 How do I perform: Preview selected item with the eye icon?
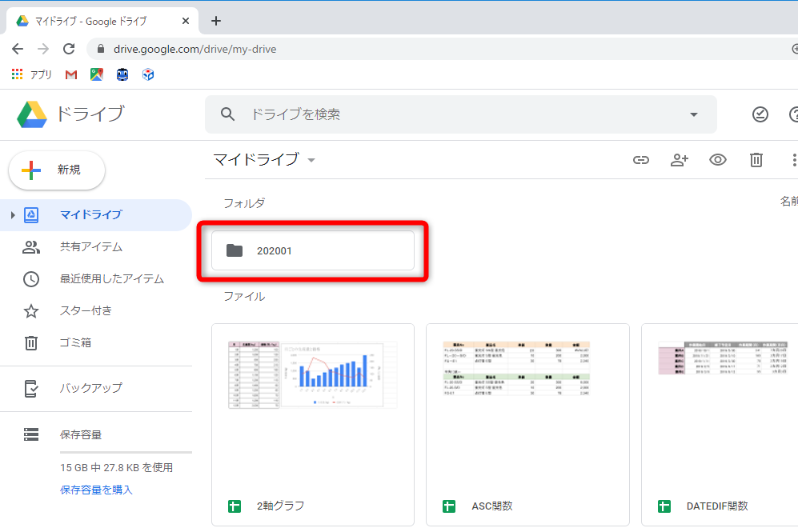point(717,160)
